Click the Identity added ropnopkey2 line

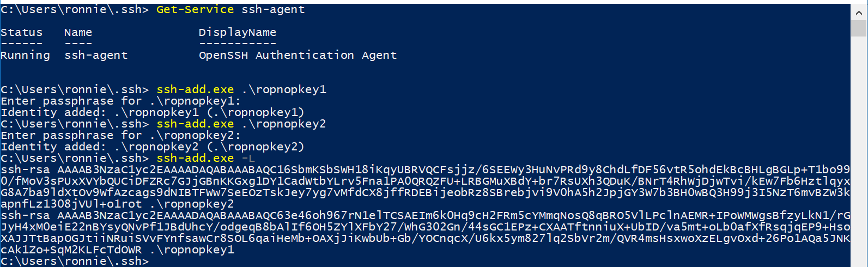click(153, 147)
